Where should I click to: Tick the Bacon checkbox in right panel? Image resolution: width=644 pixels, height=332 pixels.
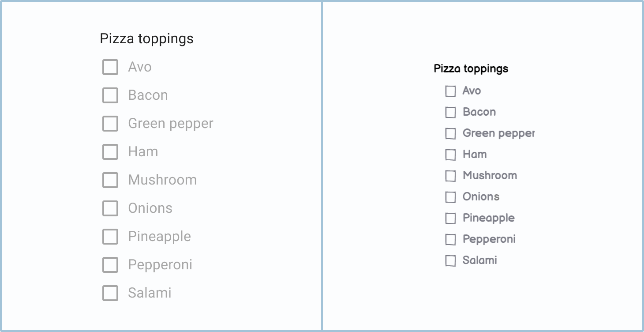coord(450,113)
